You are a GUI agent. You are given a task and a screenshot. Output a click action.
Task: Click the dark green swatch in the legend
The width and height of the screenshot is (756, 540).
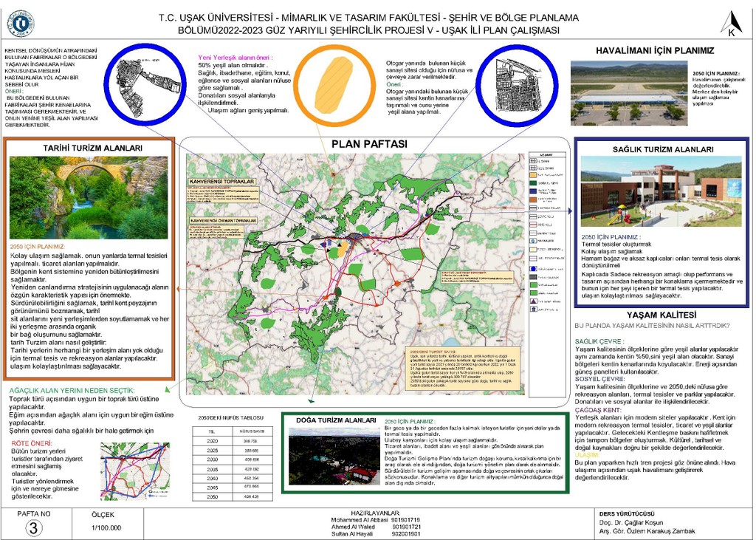[x=533, y=183]
